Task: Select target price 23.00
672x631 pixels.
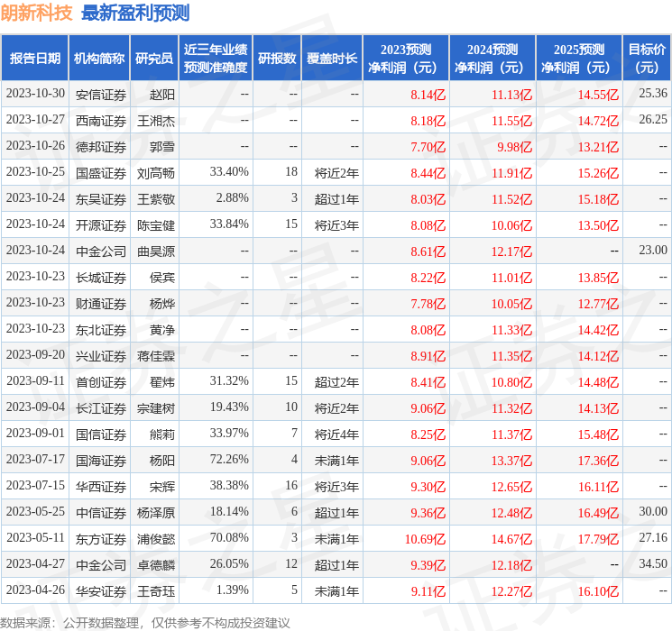Action: 653,251
